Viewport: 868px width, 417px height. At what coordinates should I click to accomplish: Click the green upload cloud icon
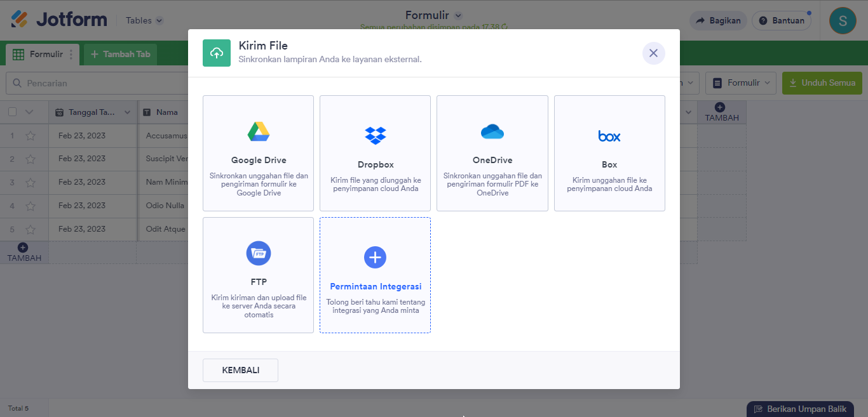click(217, 53)
